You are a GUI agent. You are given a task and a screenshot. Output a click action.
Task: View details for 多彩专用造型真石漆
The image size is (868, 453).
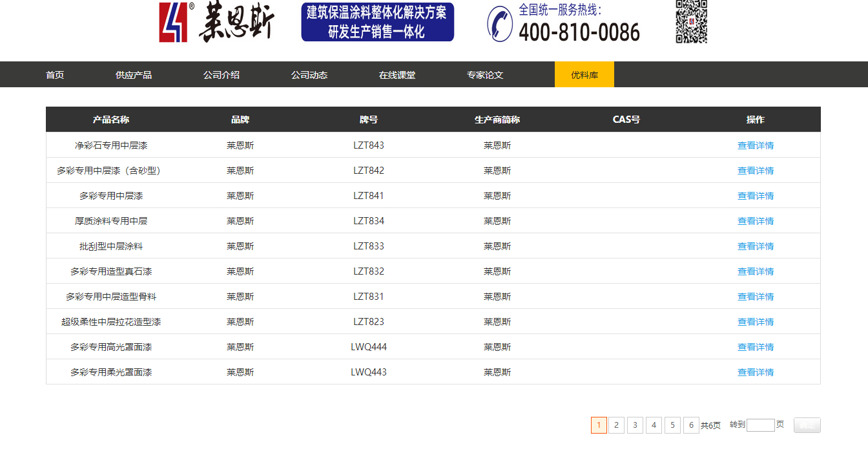(x=756, y=271)
